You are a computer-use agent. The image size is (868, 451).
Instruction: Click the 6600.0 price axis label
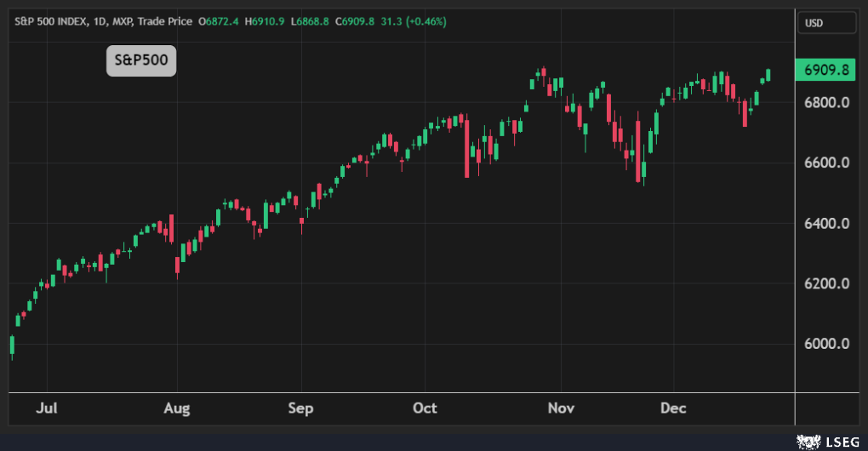coord(826,163)
